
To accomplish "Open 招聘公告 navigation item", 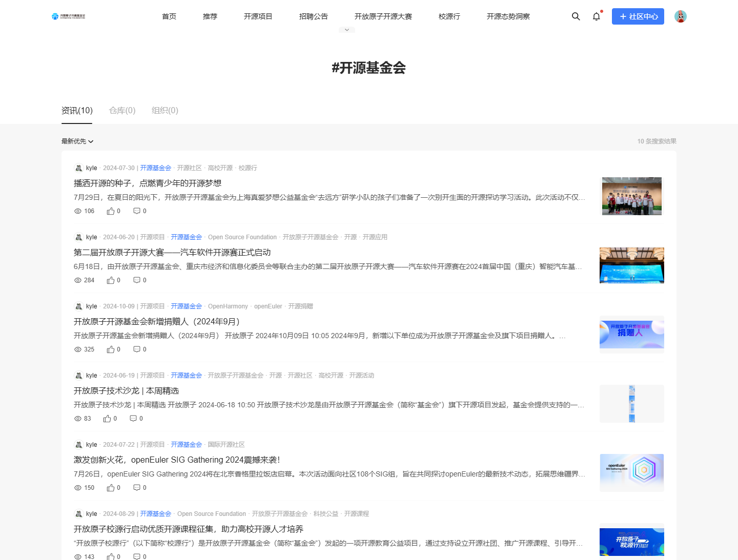I will [x=314, y=16].
